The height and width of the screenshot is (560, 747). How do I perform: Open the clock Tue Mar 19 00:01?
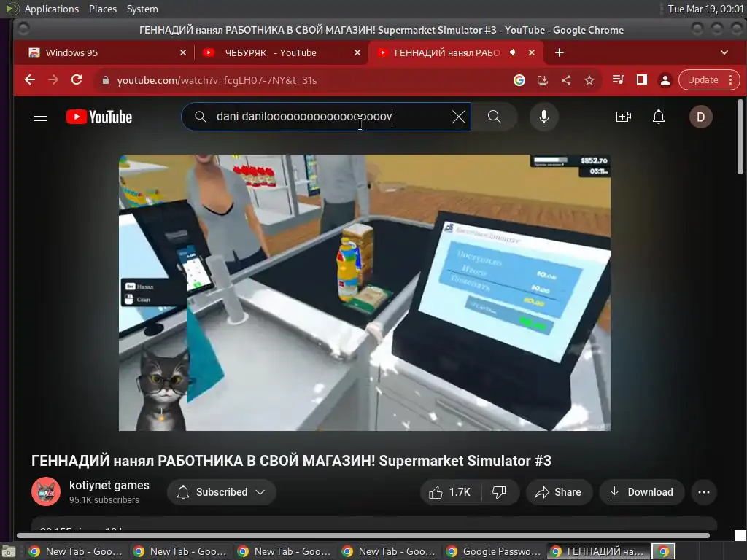point(705,9)
